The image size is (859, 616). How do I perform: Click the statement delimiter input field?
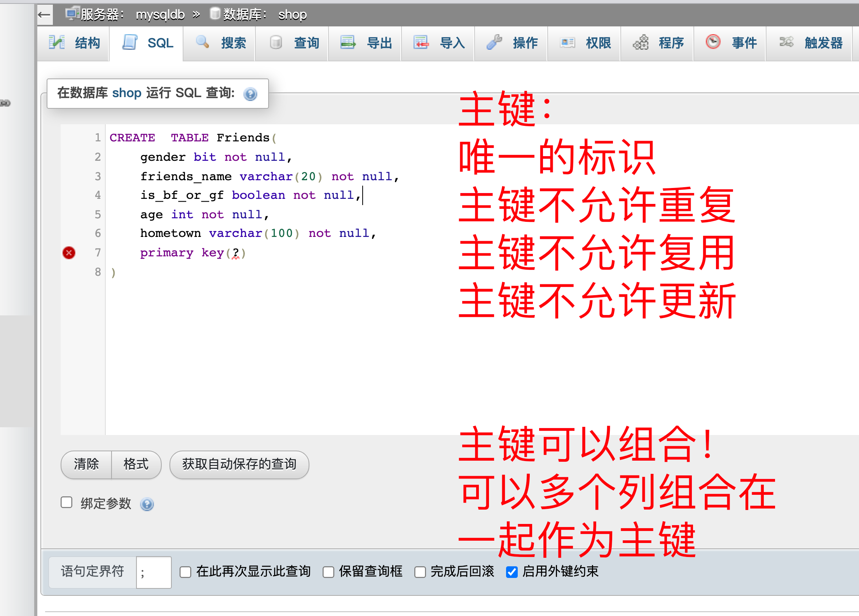coord(154,572)
